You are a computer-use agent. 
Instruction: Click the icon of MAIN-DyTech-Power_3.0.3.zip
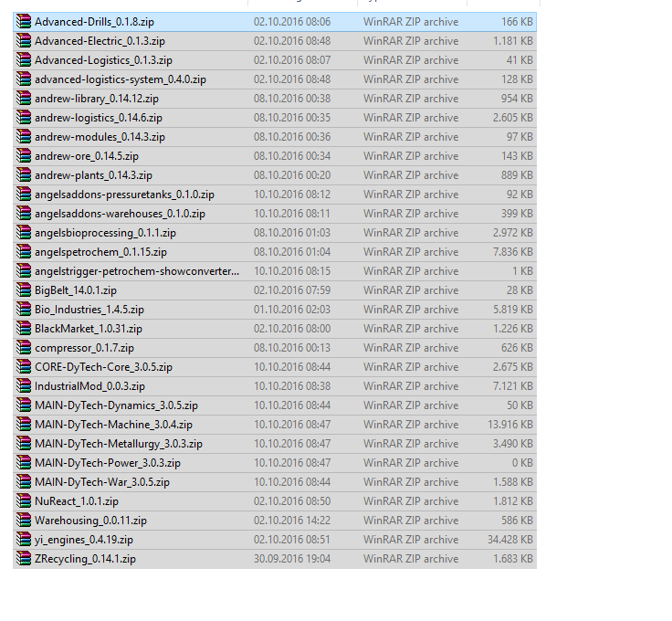coord(24,463)
